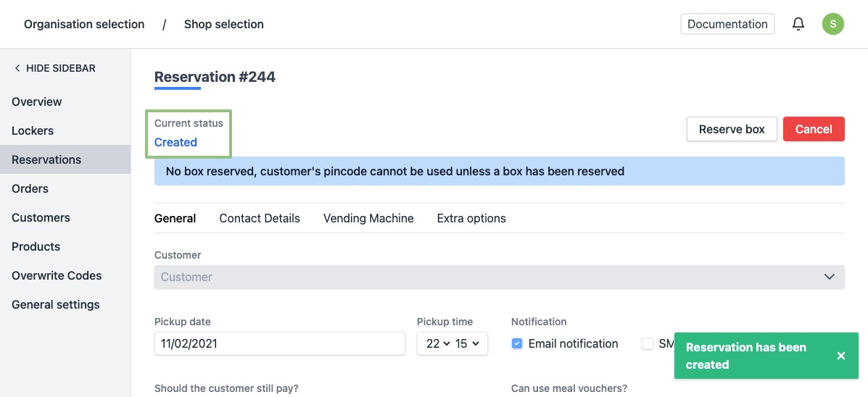The image size is (868, 397).
Task: Expand the Customer dropdown
Action: pos(830,277)
